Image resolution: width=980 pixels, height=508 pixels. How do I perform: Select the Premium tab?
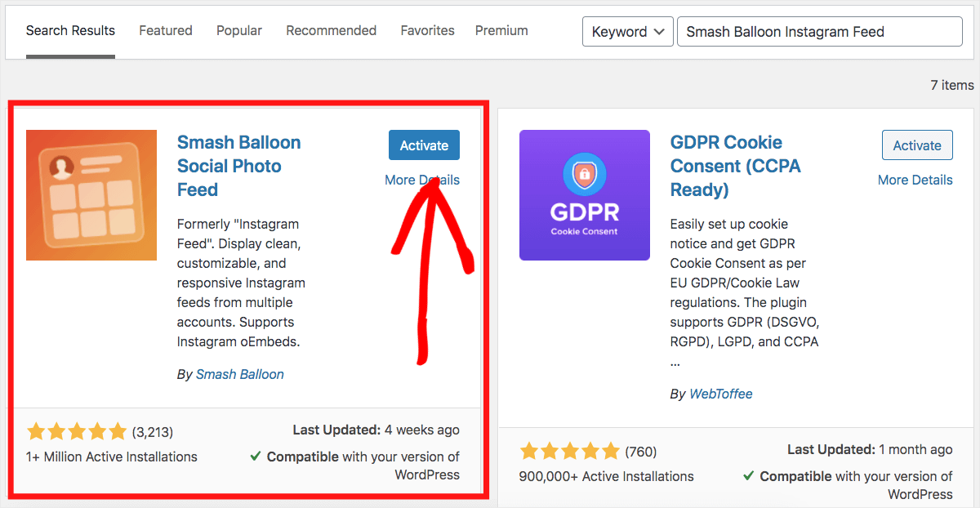[x=501, y=30]
